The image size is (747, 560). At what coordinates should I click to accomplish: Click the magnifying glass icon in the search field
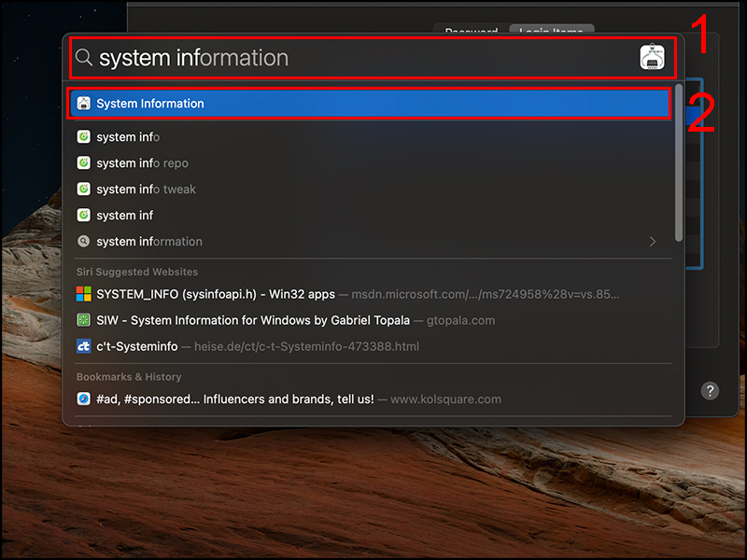84,57
